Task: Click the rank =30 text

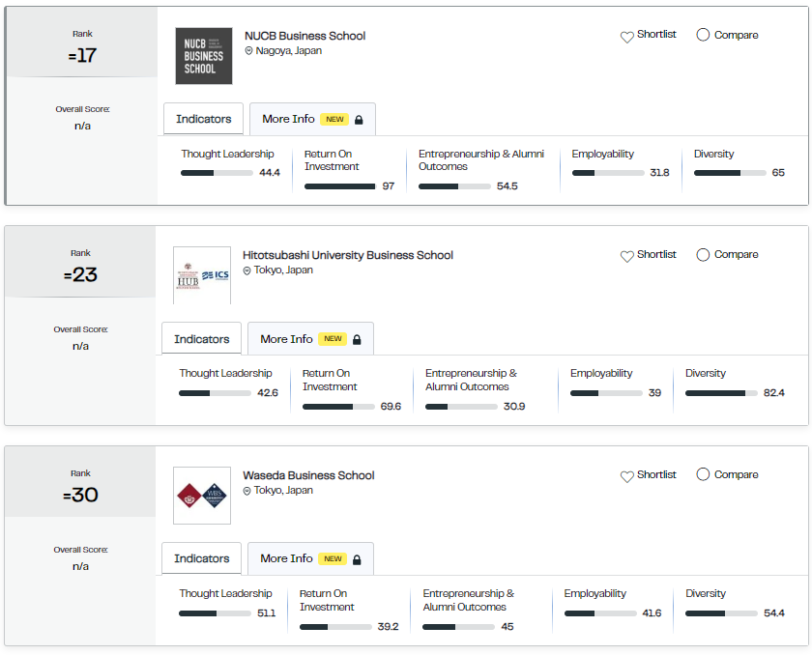Action: coord(80,496)
